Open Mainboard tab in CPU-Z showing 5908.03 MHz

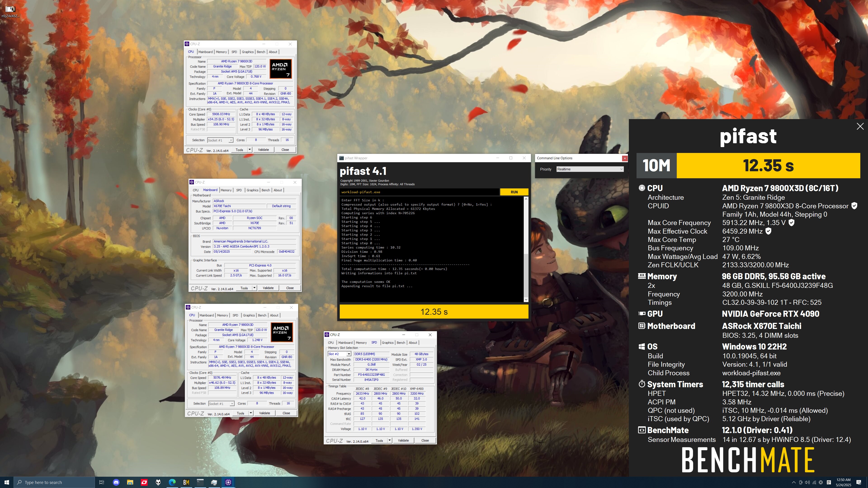(205, 52)
